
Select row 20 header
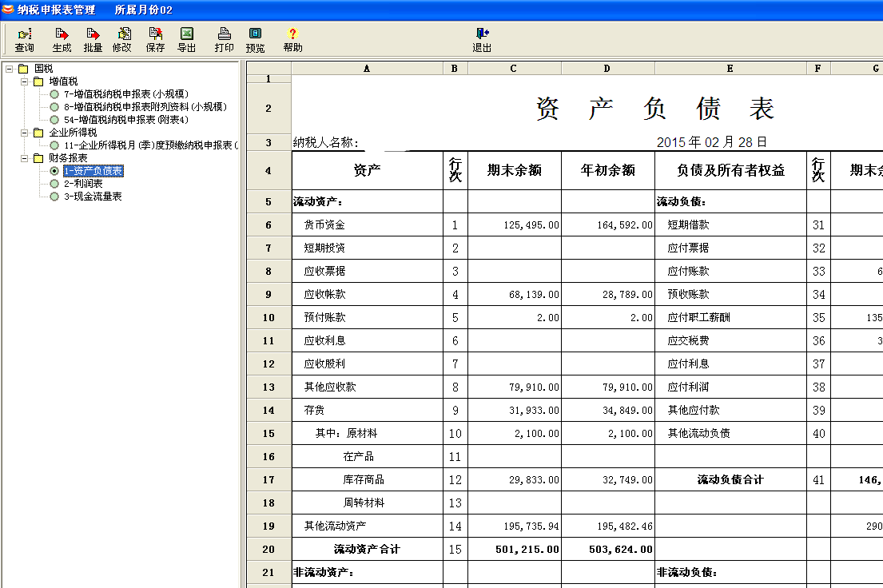click(268, 549)
